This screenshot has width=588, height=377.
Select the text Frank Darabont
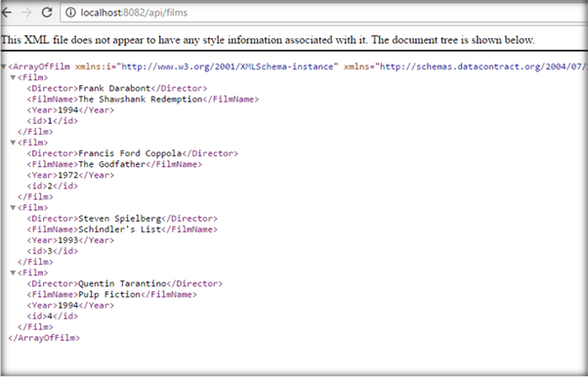click(x=114, y=89)
